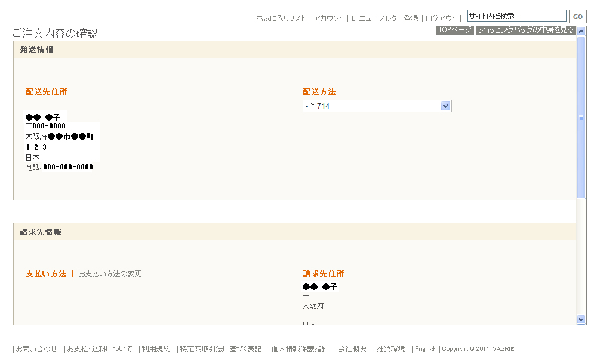Screen dimensions: 597x364
Task: Click the vertical scrollbar thumb
Action: click(581, 118)
